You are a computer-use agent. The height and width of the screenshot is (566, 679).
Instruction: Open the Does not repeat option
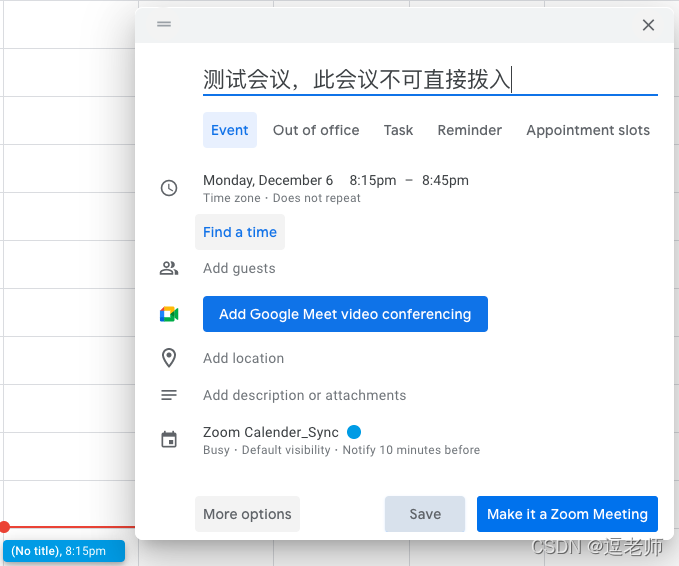pyautogui.click(x=316, y=198)
